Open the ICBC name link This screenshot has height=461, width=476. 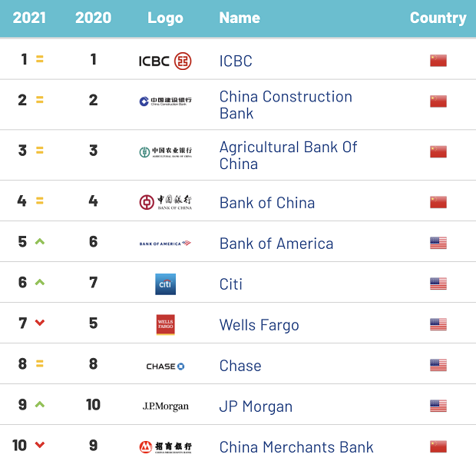(x=236, y=61)
